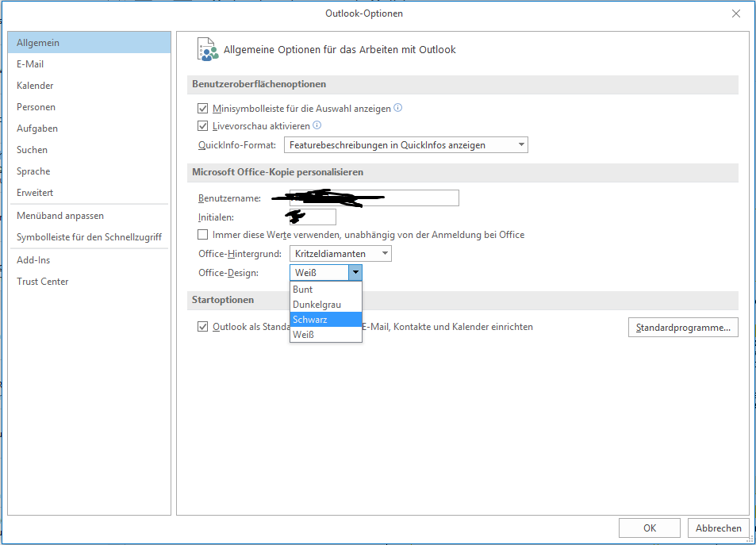Click the Office-Hintergrund label
The width and height of the screenshot is (756, 545).
tap(240, 253)
